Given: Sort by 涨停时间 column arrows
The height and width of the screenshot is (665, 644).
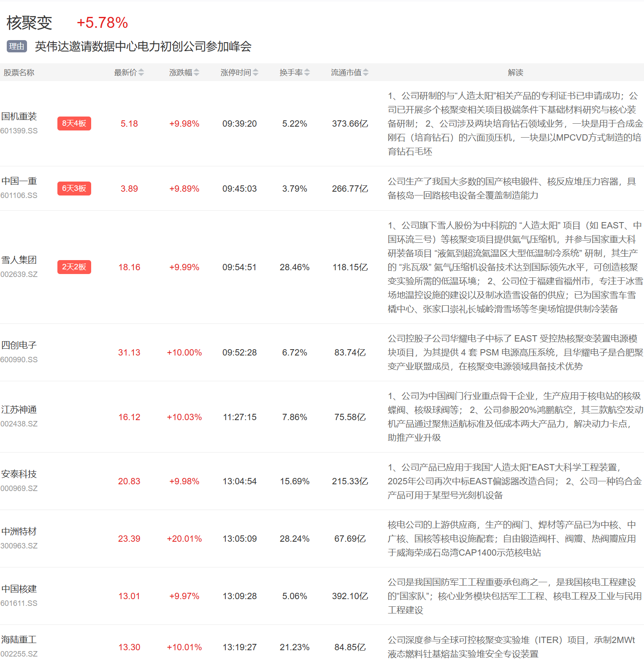Looking at the screenshot, I should pyautogui.click(x=255, y=73).
